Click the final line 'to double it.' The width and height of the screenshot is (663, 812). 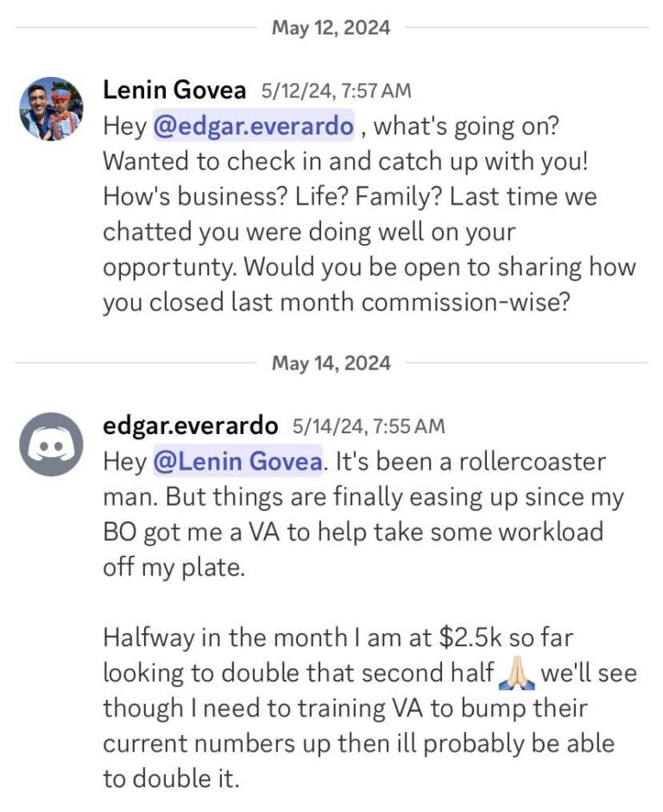pos(172,778)
